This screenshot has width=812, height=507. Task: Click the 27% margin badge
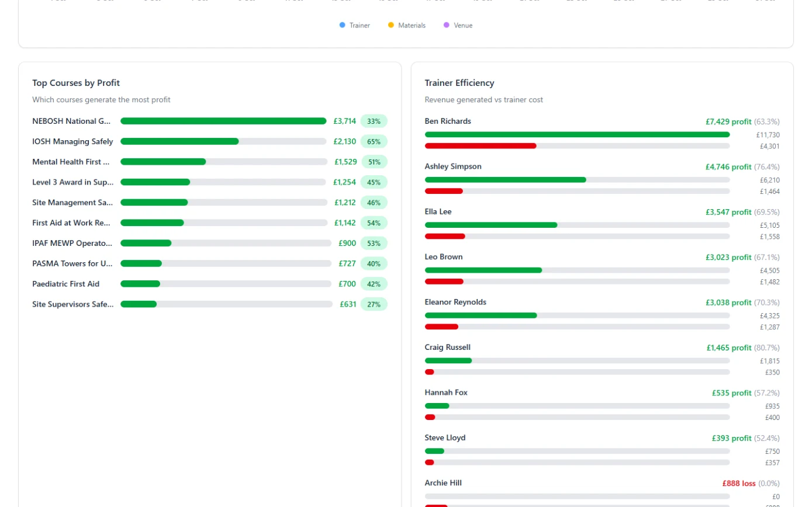point(374,304)
